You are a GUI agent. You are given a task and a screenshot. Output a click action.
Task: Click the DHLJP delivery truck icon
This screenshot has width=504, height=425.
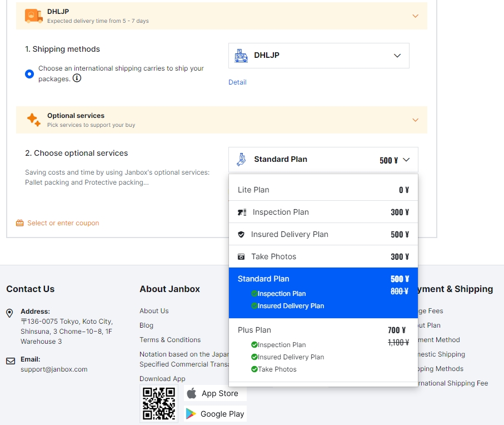pos(34,16)
